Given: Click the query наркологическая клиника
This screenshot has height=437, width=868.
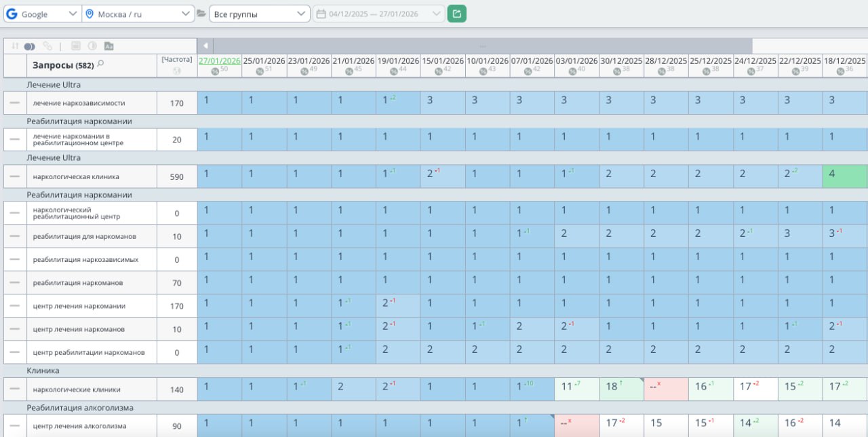Looking at the screenshot, I should click(x=76, y=176).
